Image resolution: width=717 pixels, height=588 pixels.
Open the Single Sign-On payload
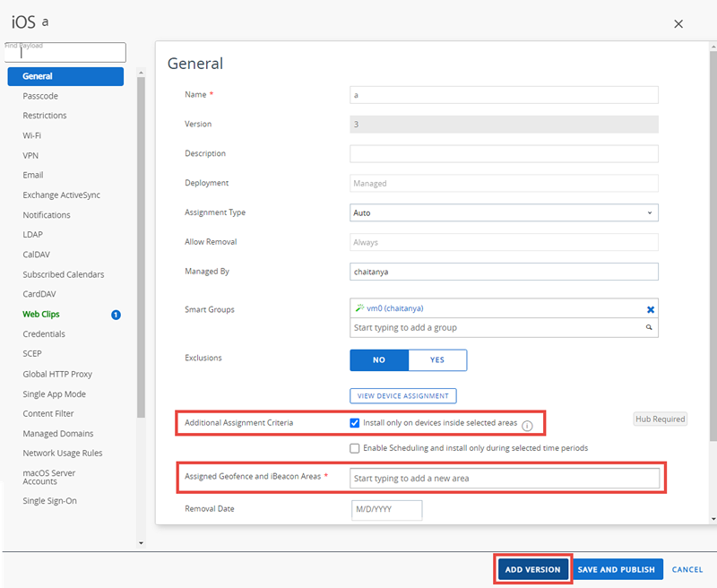coord(50,501)
